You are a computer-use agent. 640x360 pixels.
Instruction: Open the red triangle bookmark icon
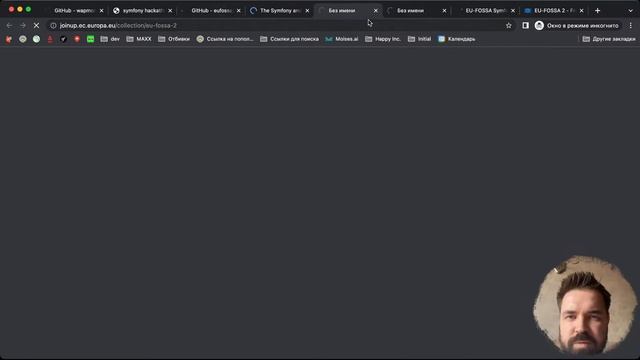(x=50, y=39)
